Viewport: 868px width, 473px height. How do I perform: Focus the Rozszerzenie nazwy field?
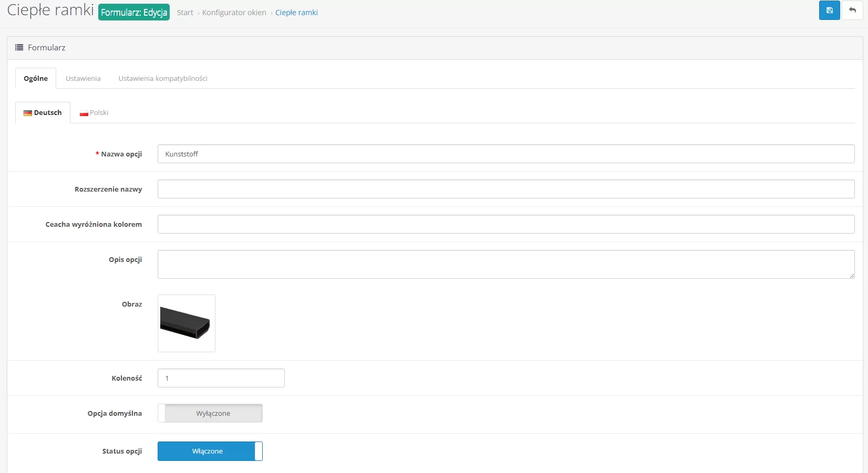(x=505, y=189)
